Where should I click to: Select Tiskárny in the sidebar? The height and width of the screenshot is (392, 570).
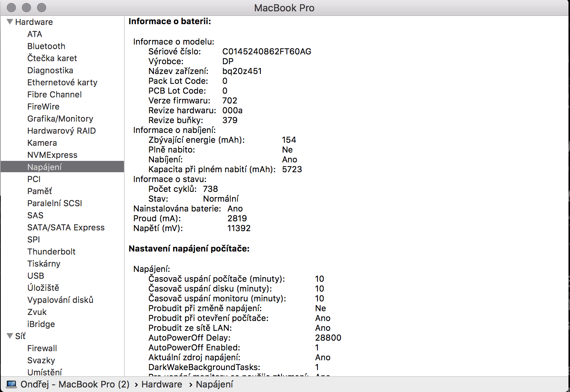(44, 264)
